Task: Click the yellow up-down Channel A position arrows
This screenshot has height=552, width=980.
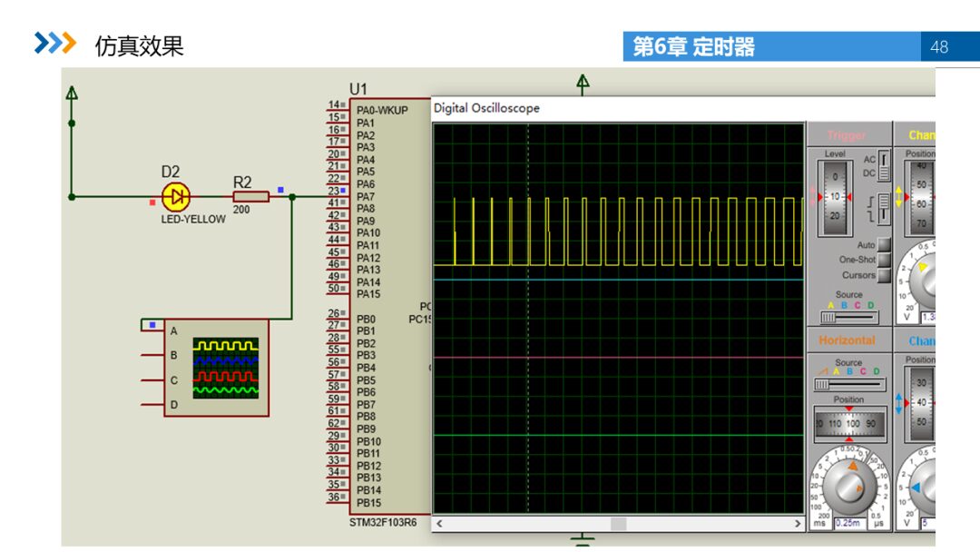Action: click(x=898, y=196)
